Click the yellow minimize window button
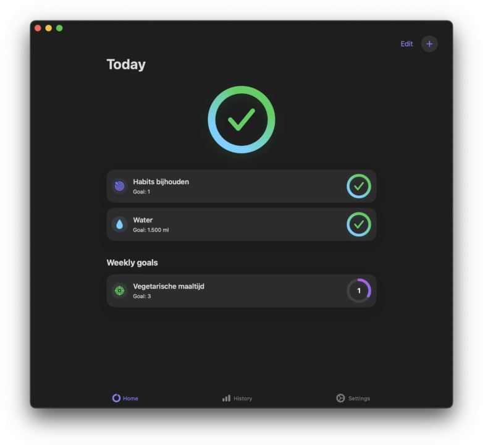Viewport: 483px width, 448px height. pos(48,28)
